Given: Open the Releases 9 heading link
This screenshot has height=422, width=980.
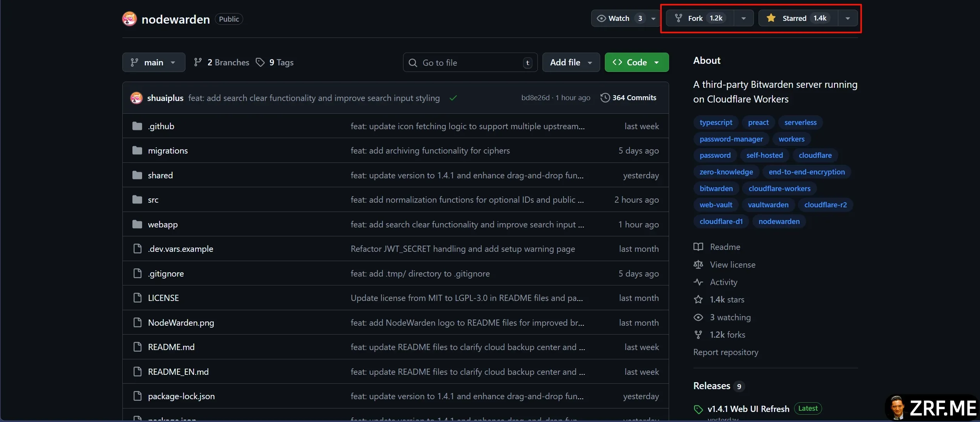Looking at the screenshot, I should click(719, 386).
